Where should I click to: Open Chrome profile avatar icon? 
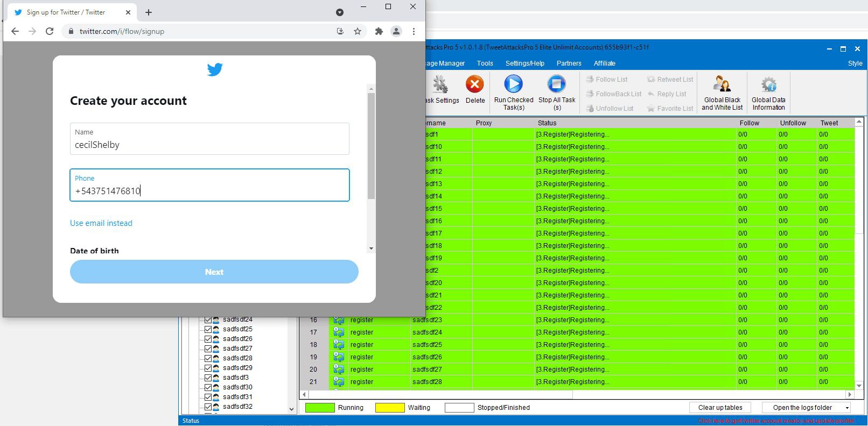(396, 31)
